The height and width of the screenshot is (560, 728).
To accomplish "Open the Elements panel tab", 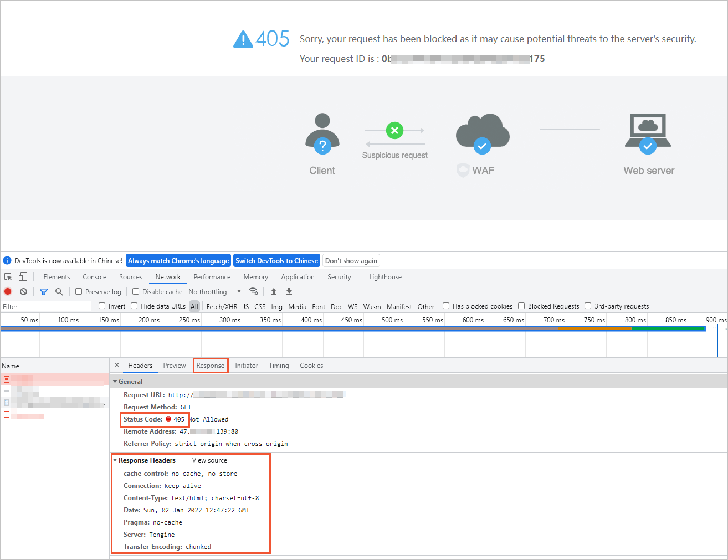I will 57,277.
